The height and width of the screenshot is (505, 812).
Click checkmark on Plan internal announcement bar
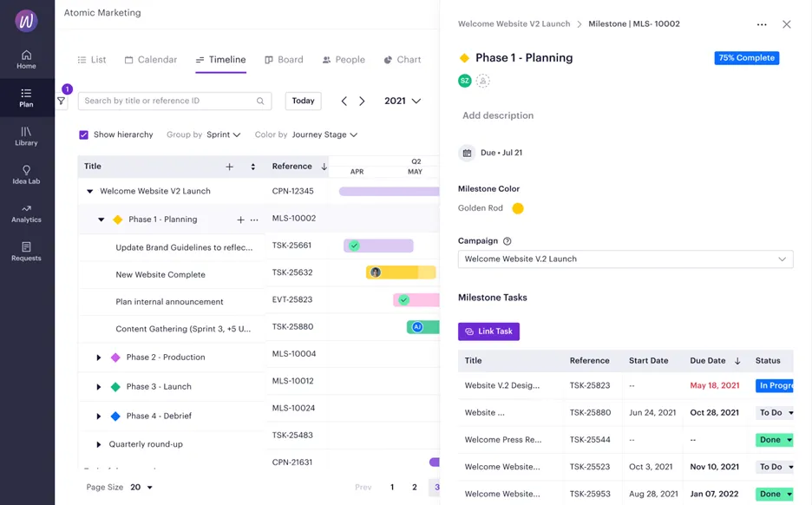pos(404,299)
